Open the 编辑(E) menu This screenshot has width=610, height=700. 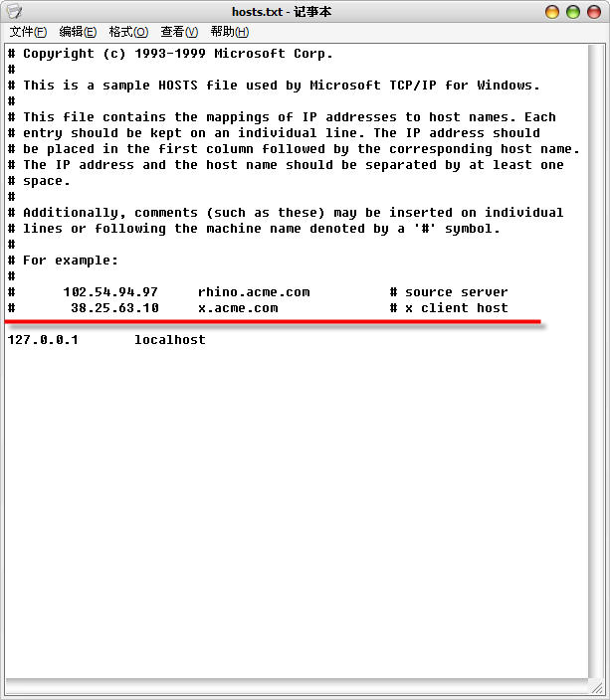tap(78, 32)
